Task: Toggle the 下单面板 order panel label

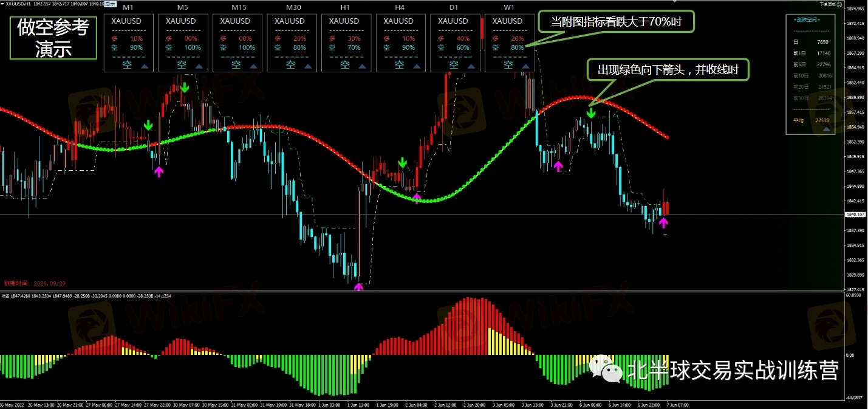Action: pos(828,4)
